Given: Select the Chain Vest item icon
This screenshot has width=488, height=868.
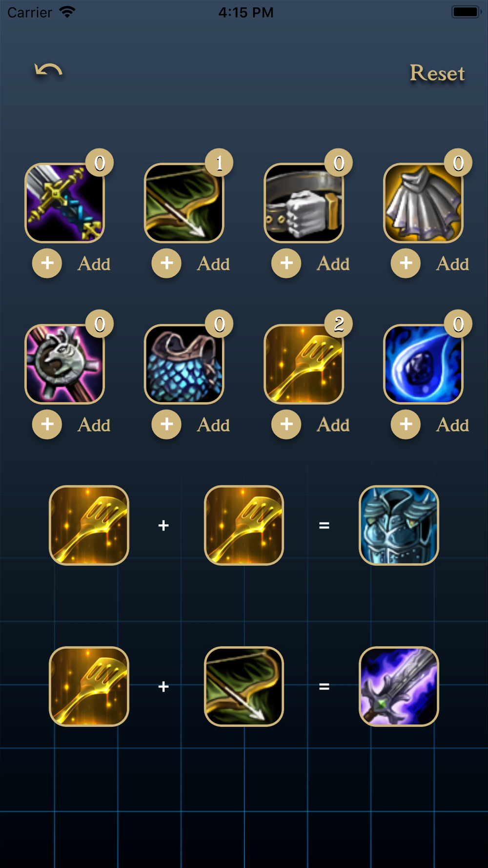Looking at the screenshot, I should point(184,364).
